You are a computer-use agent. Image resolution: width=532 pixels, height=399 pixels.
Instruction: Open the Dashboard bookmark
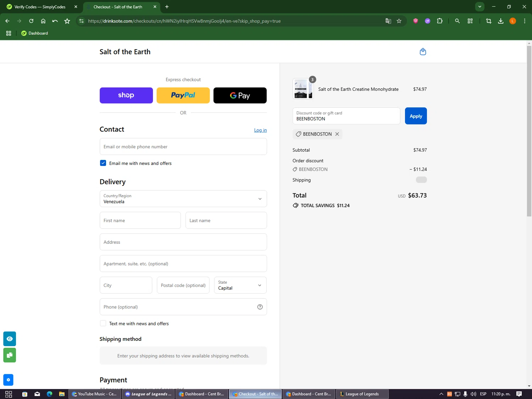[35, 33]
